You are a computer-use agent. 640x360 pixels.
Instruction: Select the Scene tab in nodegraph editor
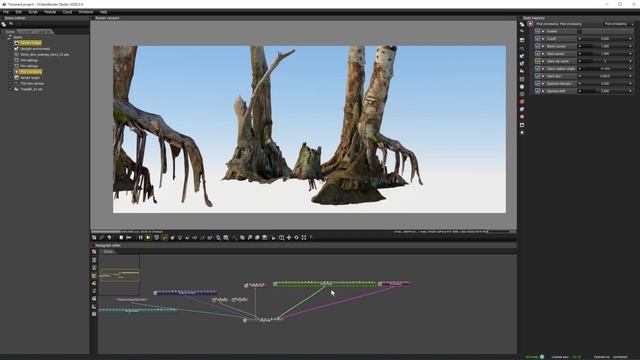click(x=108, y=251)
